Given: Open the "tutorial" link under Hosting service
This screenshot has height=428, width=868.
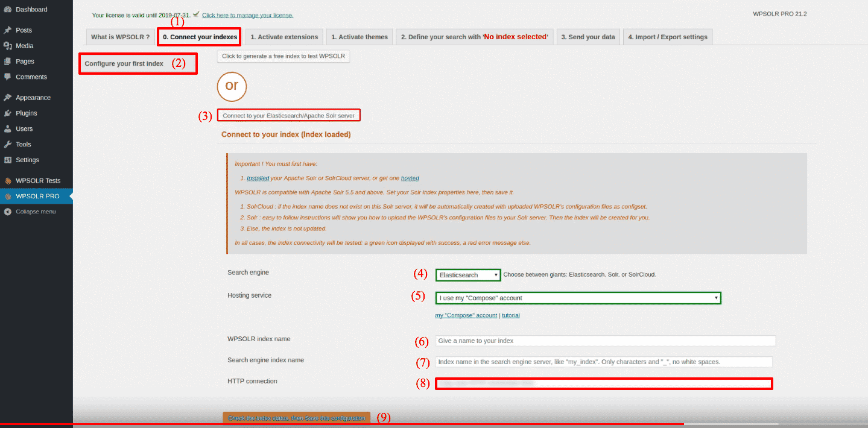Looking at the screenshot, I should (x=511, y=315).
